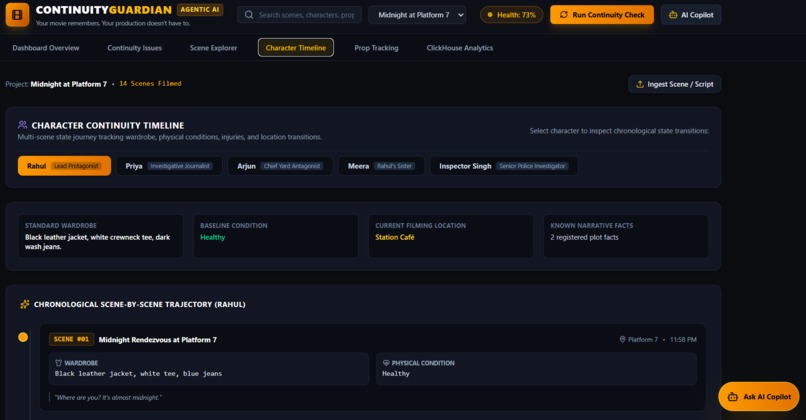Screen dimensions: 806x420
Task: Click the search magnifier icon
Action: pos(249,15)
